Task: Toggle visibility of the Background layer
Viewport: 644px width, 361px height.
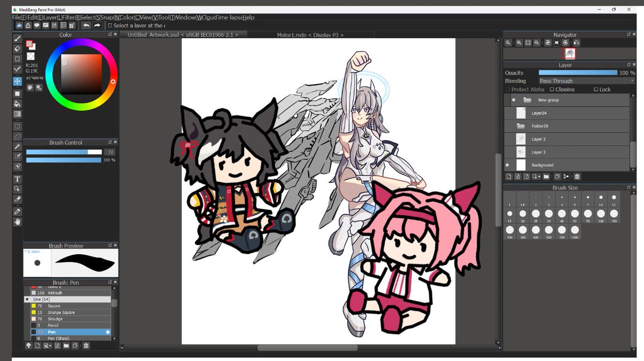Action: (x=507, y=165)
